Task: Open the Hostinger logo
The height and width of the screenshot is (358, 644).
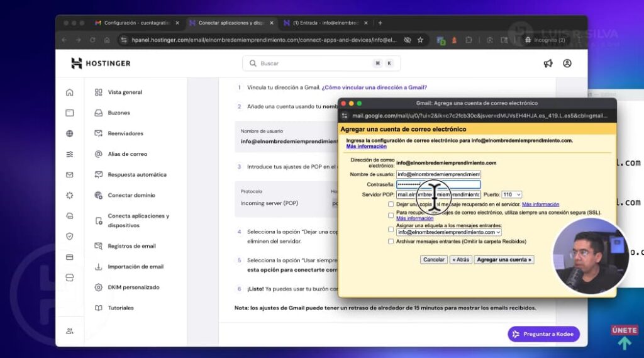Action: point(101,64)
